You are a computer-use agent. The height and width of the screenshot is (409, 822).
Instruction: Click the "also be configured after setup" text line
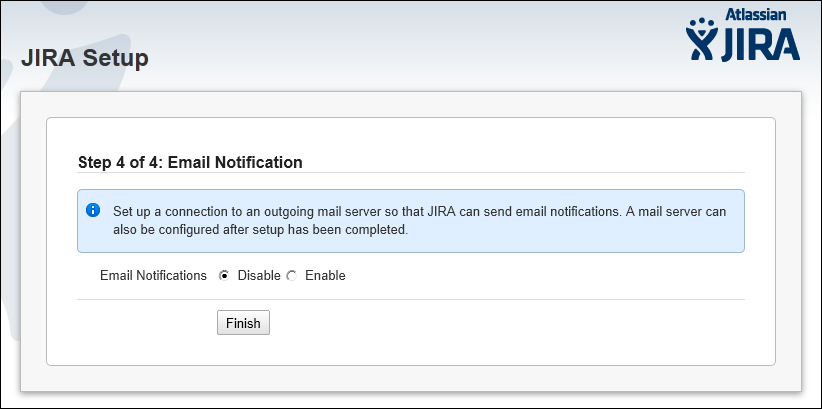[x=260, y=230]
